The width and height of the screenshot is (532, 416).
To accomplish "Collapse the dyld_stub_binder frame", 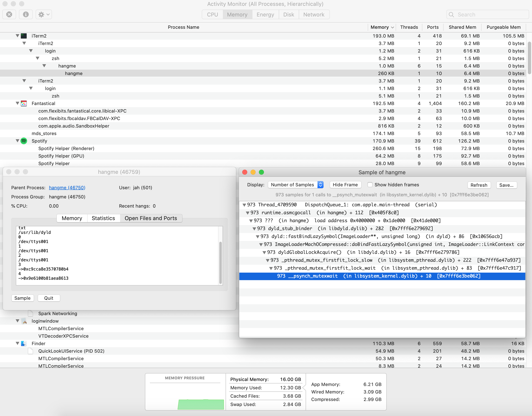I will pos(254,229).
